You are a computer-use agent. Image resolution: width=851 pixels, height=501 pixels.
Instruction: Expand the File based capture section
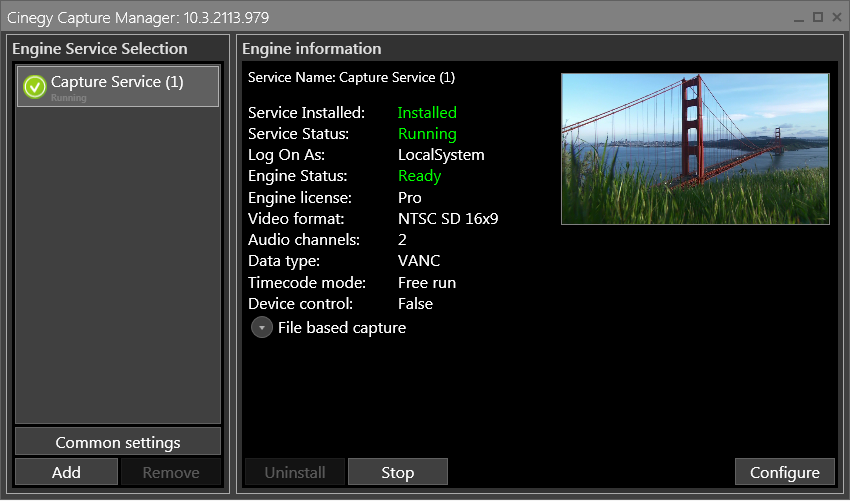tap(262, 328)
